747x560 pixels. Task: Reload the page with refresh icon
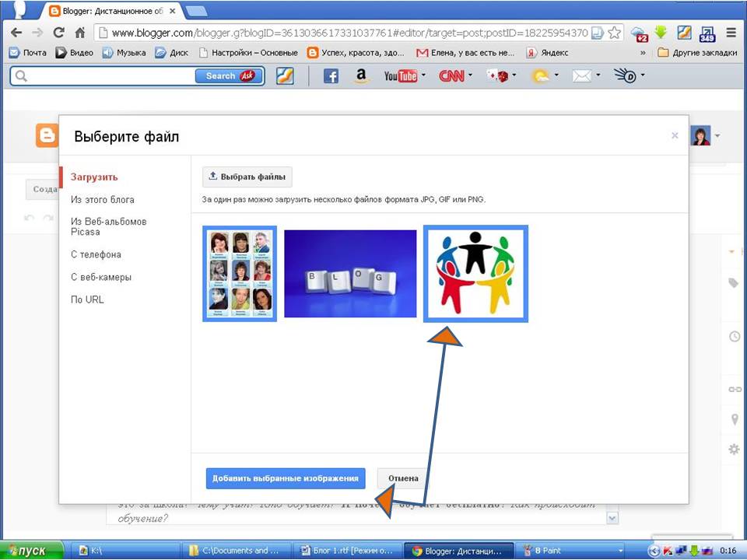[58, 33]
